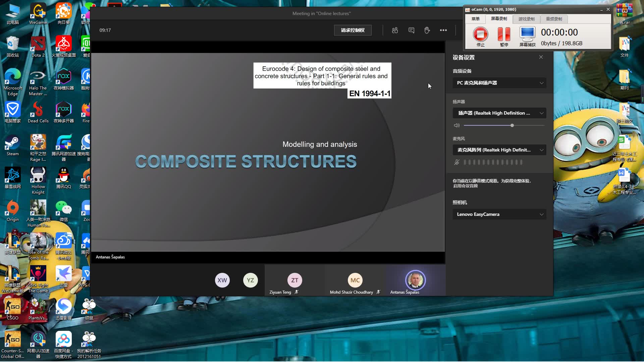Click the oCam red stop recording button
The image size is (644, 362).
pos(480,34)
